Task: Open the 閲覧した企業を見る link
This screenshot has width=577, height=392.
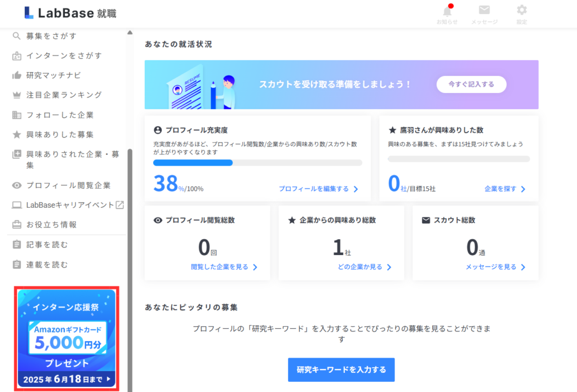Action: coord(219,267)
